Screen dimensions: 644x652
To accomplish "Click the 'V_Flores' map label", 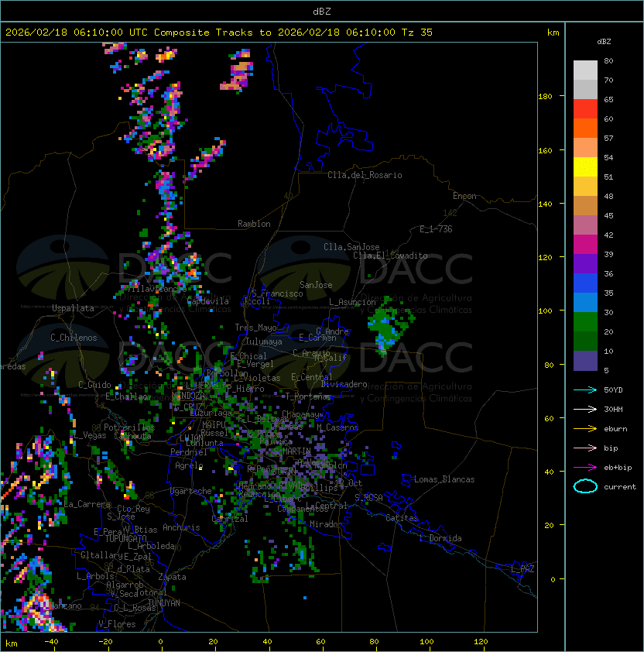I will (117, 624).
